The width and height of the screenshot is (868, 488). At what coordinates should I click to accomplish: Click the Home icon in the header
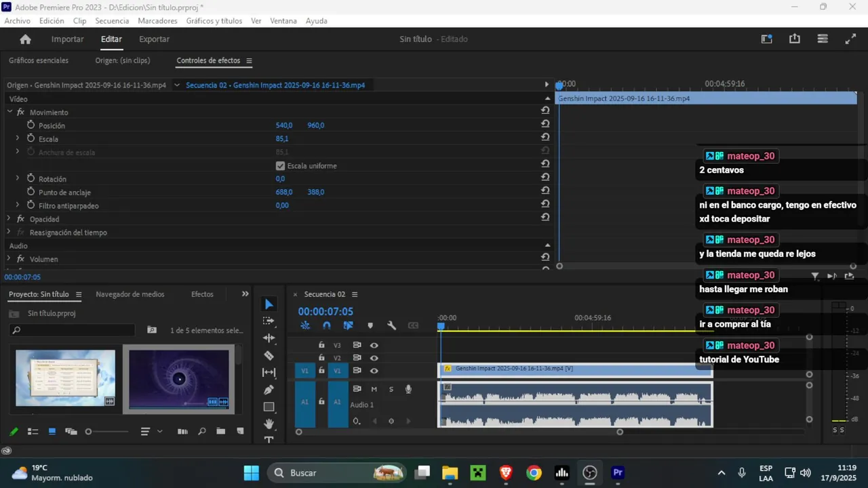tap(25, 39)
